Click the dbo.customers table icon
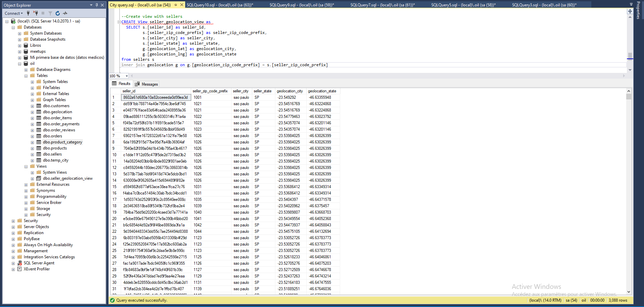 39,106
